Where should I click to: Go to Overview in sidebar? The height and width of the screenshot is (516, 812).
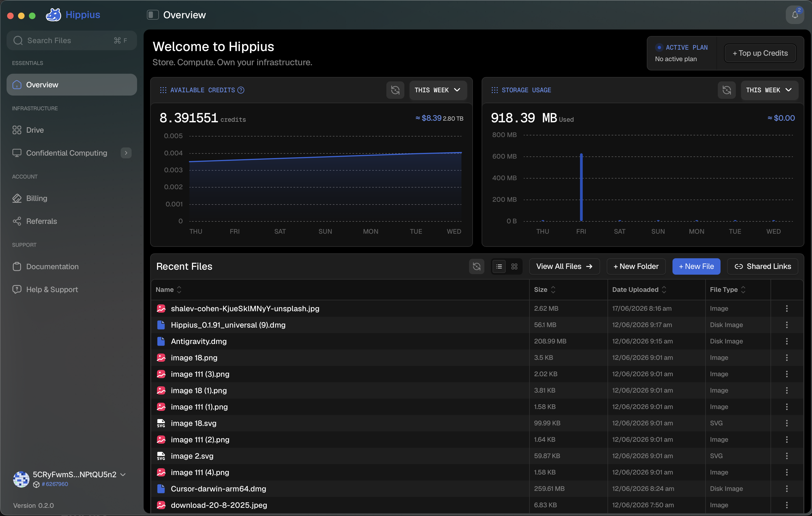(72, 85)
